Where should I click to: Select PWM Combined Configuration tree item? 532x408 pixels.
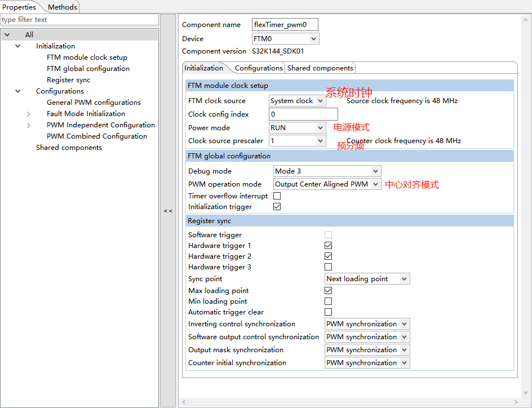click(x=97, y=136)
